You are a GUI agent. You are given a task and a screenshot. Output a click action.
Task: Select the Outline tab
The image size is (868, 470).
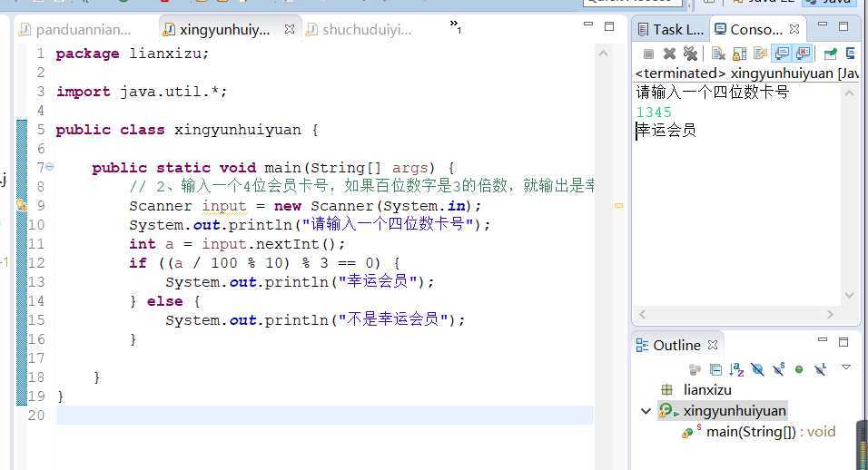click(x=669, y=345)
